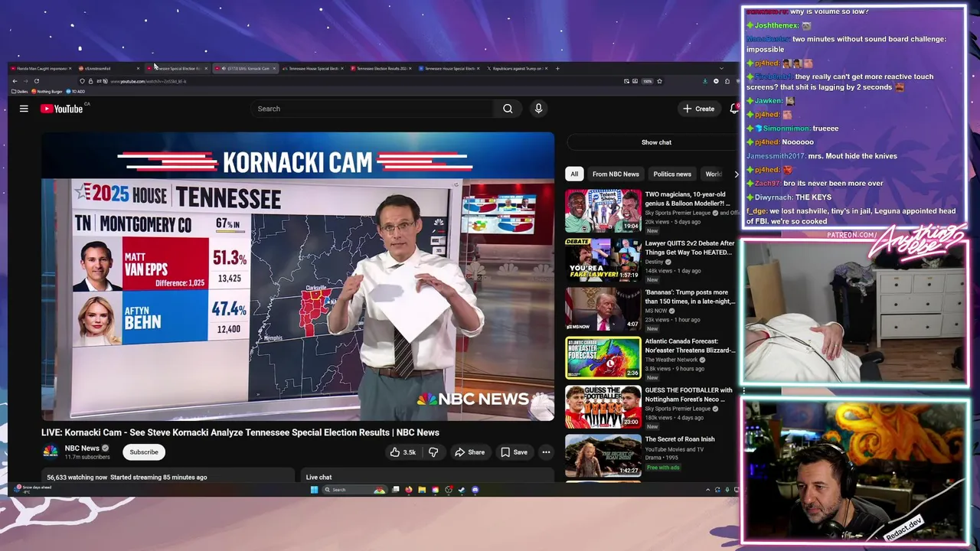Open a new browser tab

[557, 68]
